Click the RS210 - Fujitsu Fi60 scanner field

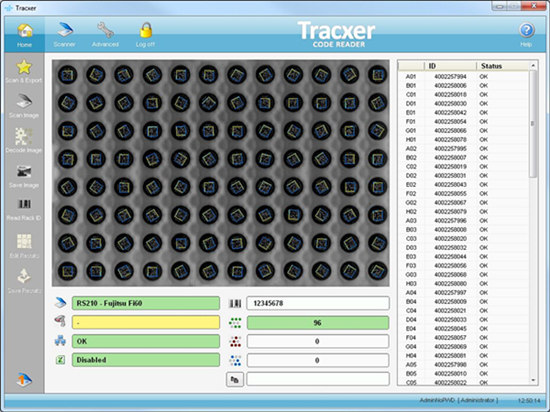pos(146,303)
